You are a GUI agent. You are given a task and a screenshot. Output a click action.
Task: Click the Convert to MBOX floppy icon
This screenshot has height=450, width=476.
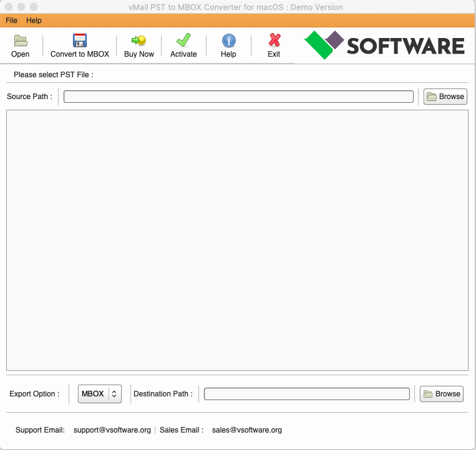coord(79,40)
